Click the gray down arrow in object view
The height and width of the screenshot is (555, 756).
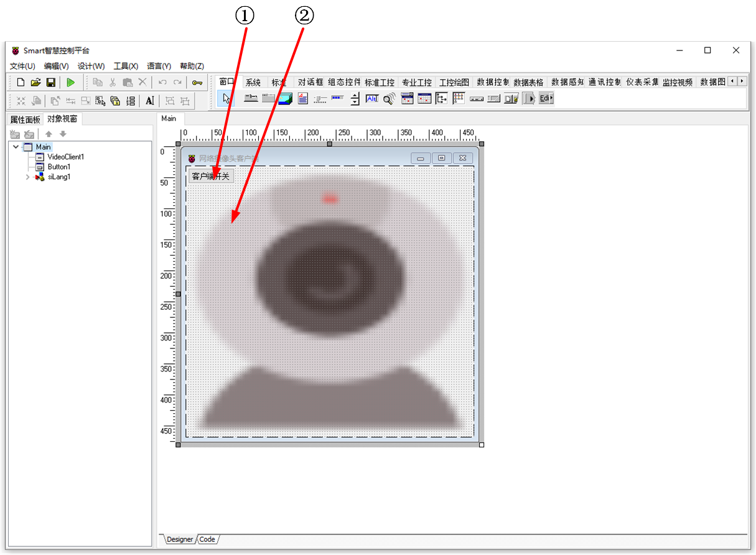pos(63,134)
